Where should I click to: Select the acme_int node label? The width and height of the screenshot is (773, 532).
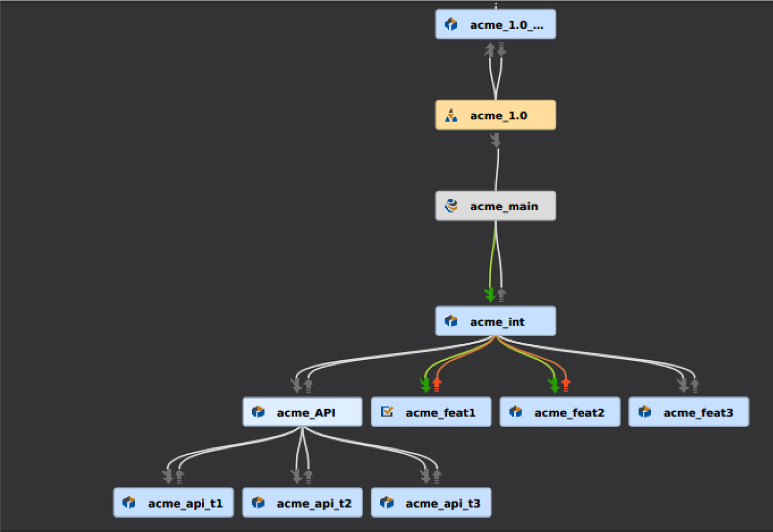point(497,322)
